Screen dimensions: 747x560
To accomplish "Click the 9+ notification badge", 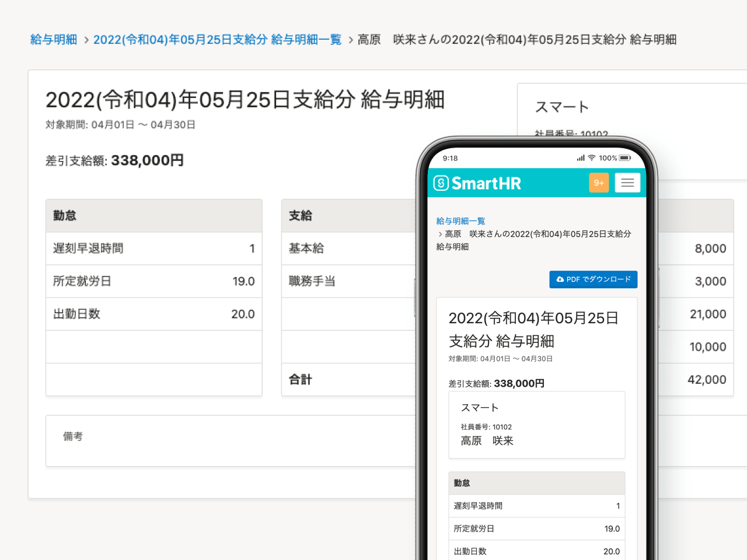I will point(599,183).
